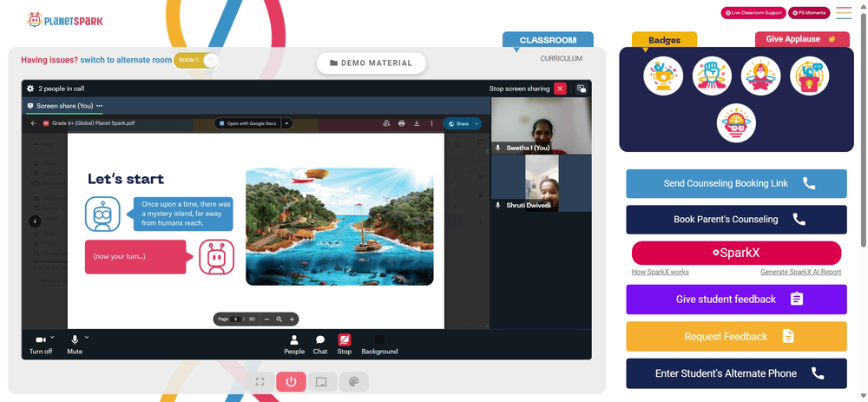The image size is (868, 402).
Task: Click Open with Google Docs
Action: pos(247,123)
